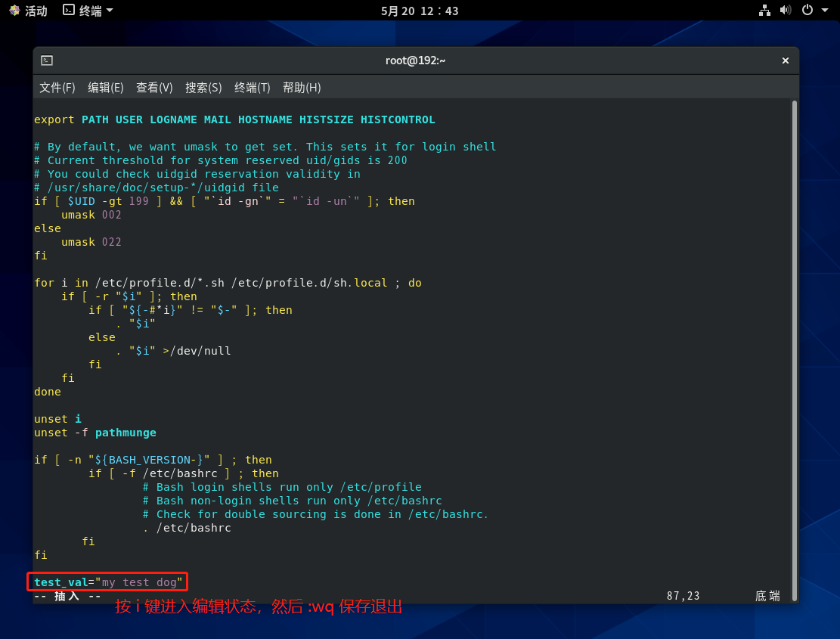Open the 编辑(E) menu
The width and height of the screenshot is (840, 639).
pos(106,88)
